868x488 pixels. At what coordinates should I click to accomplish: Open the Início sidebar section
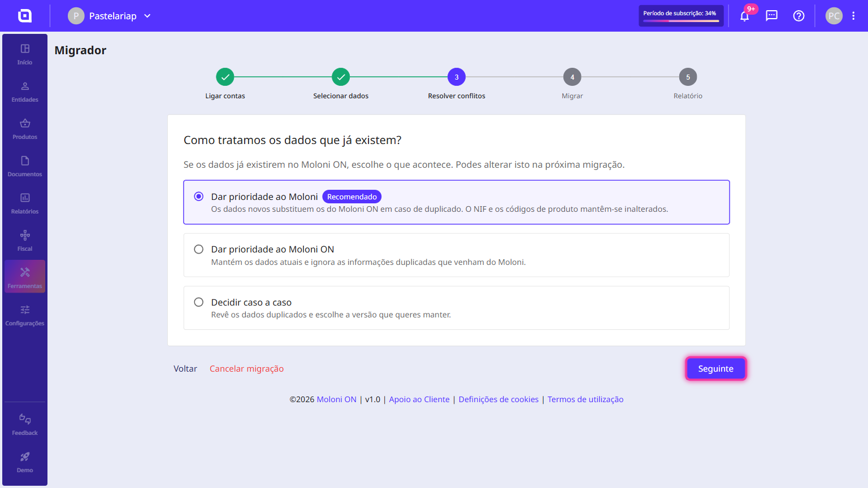click(25, 54)
